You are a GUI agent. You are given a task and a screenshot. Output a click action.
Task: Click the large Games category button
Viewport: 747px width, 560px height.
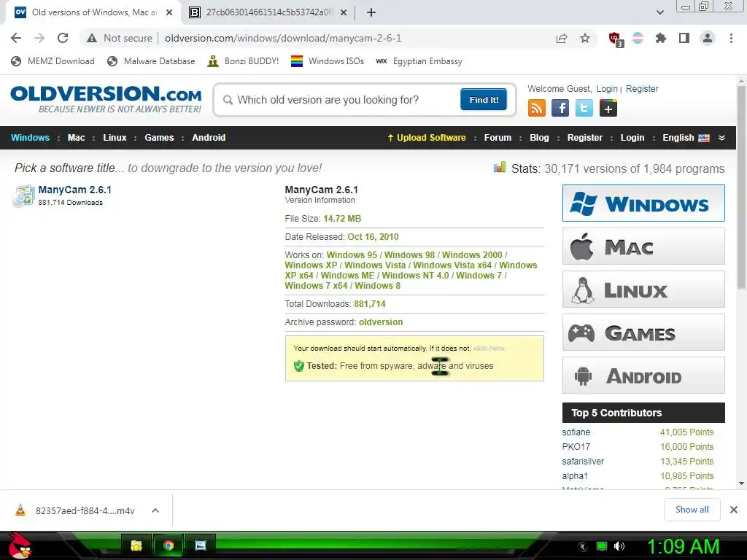(x=643, y=332)
